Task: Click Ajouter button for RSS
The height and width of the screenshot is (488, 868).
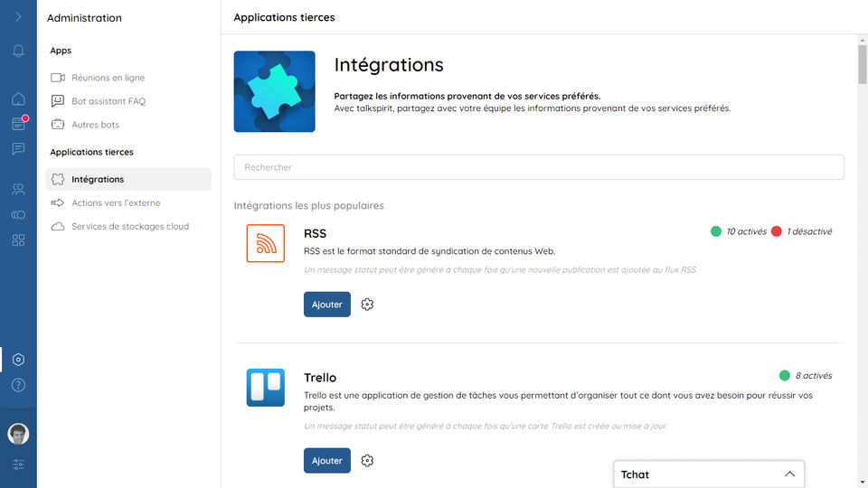Action: click(x=326, y=305)
